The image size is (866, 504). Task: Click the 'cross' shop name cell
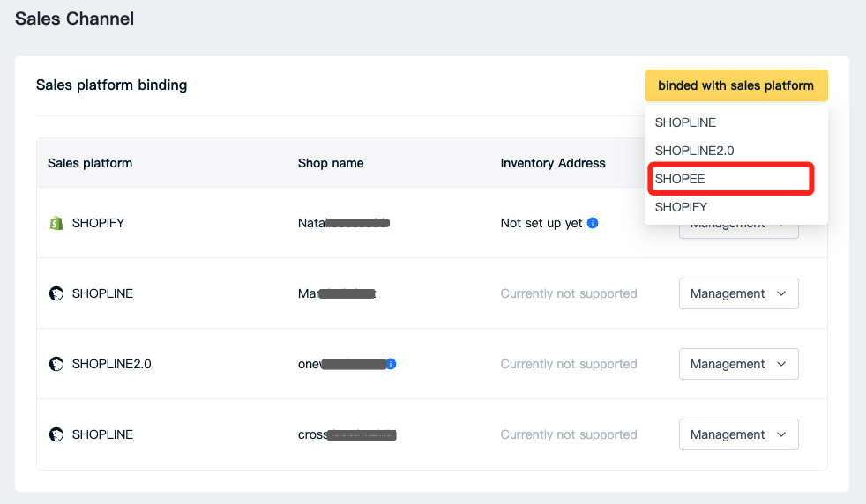[x=347, y=435]
